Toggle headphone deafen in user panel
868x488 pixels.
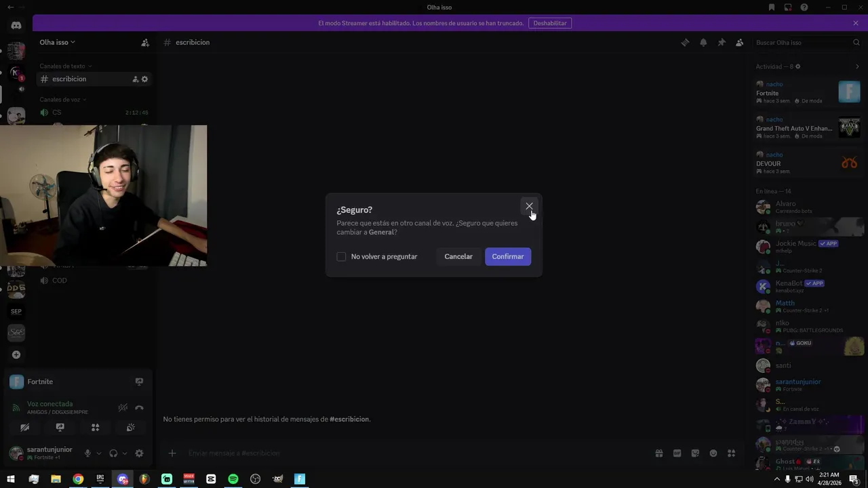tap(113, 453)
